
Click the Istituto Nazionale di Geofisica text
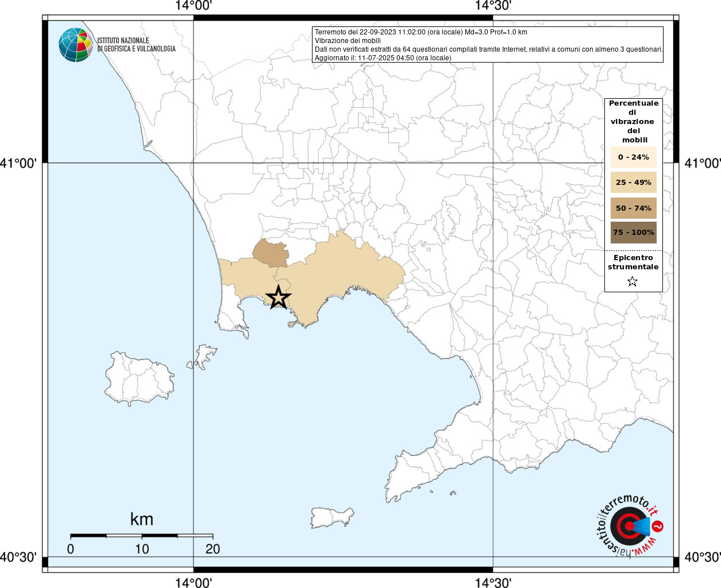click(136, 45)
